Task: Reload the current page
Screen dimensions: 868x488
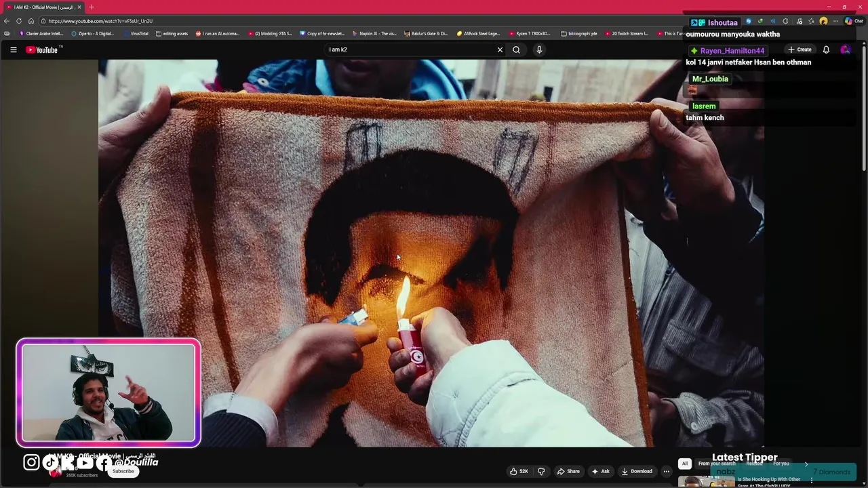Action: pos(19,21)
